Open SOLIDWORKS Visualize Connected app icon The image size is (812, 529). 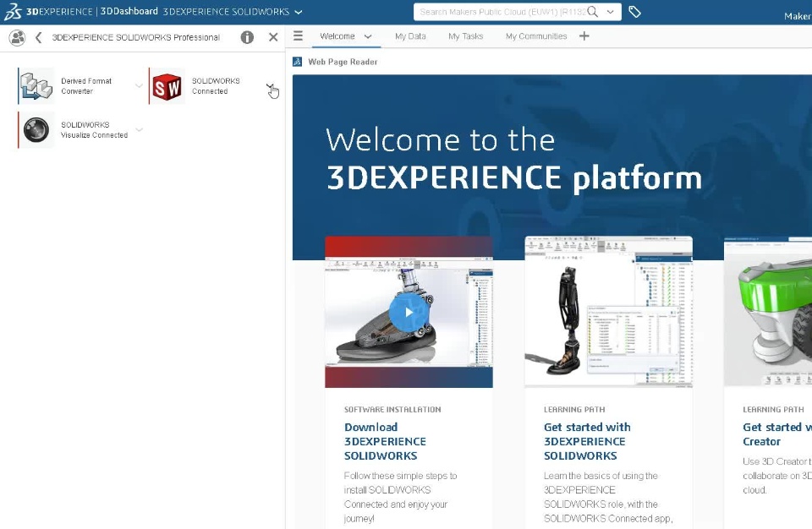click(36, 130)
